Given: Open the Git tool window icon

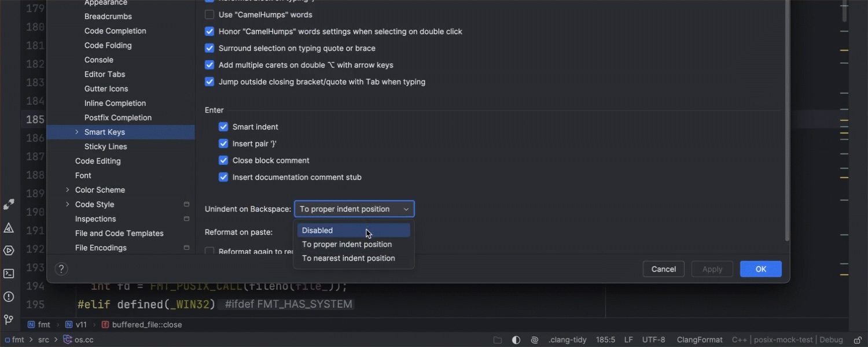Looking at the screenshot, I should [9, 319].
